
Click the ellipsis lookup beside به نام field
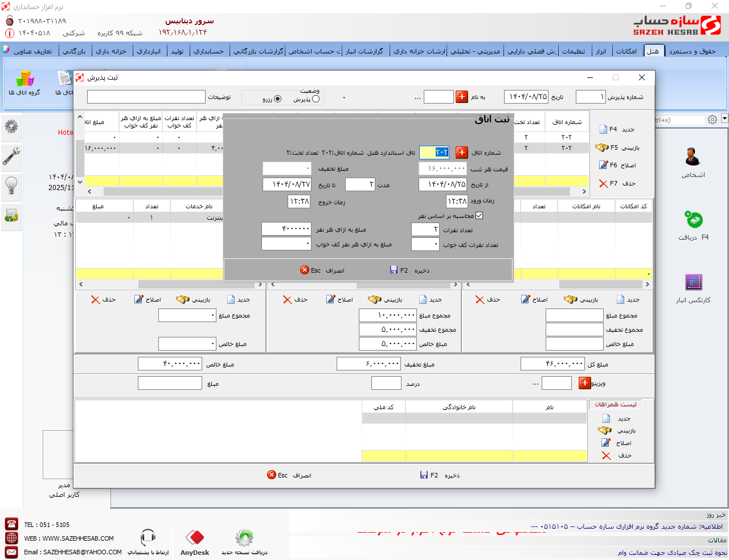pos(418,98)
